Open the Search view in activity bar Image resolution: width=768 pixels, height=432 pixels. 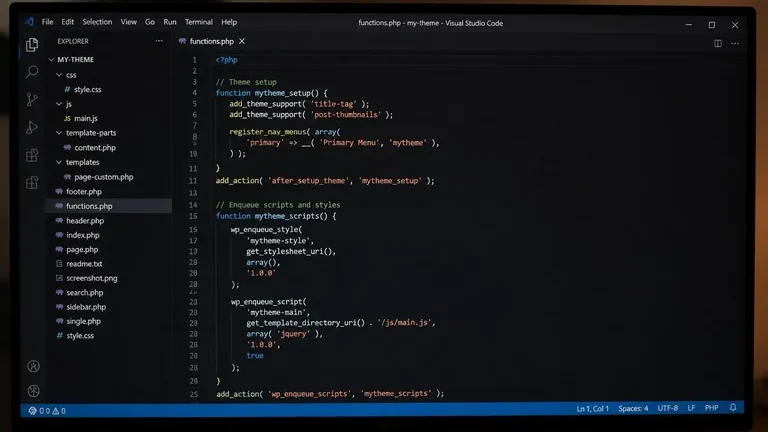tap(32, 72)
